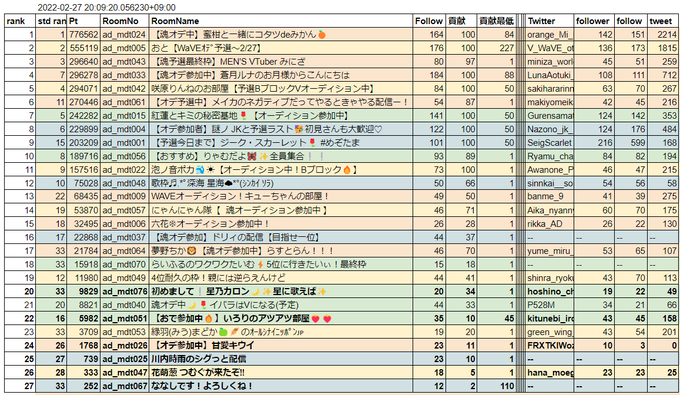Click room name starting with WAVEオーディション
Screen dimensions: 680x395
pos(240,196)
